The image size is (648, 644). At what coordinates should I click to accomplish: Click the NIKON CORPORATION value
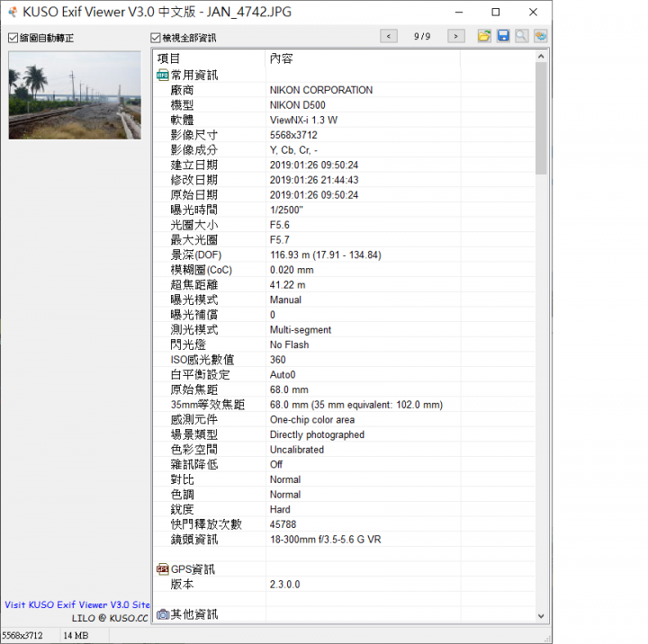(x=321, y=90)
